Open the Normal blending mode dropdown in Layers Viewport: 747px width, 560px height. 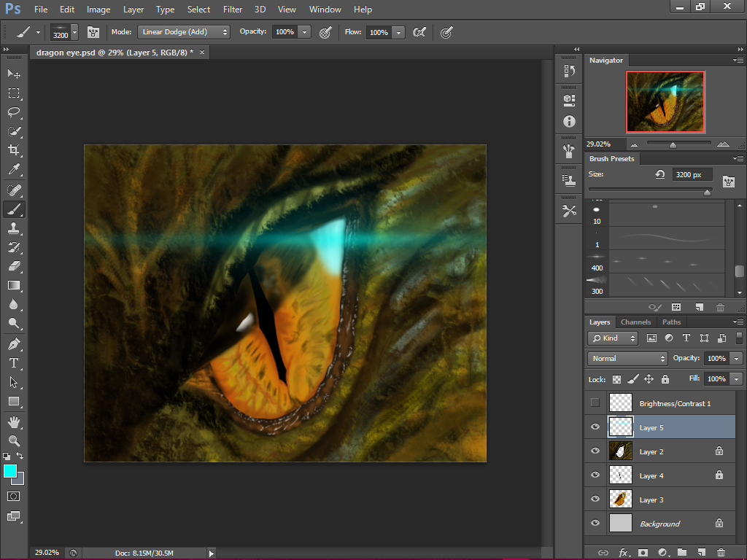pyautogui.click(x=626, y=358)
